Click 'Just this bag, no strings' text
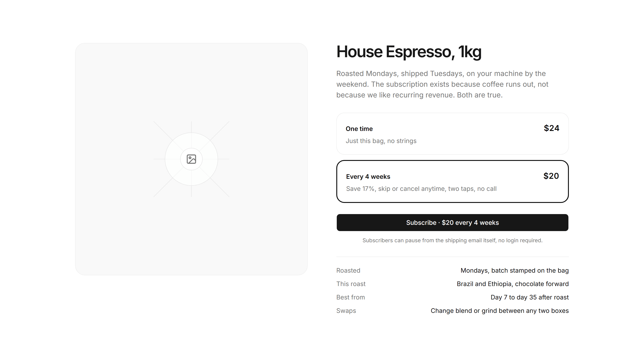The width and height of the screenshot is (644, 358). tap(381, 141)
